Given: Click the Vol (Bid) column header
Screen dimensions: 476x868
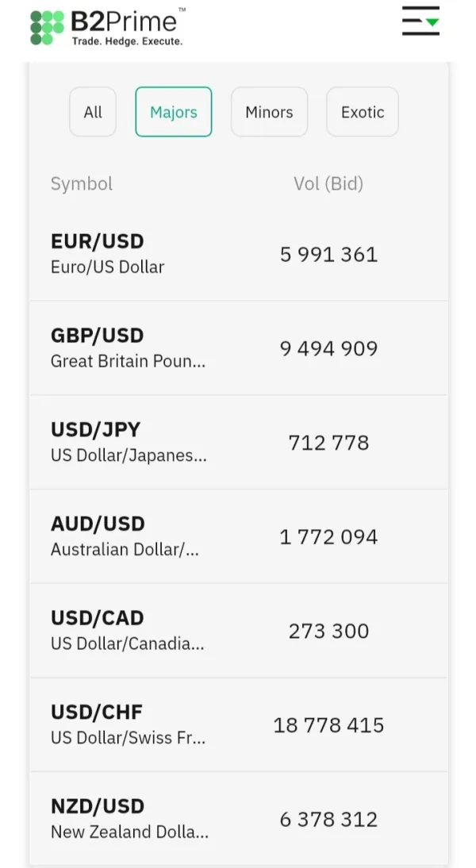Looking at the screenshot, I should coord(328,184).
